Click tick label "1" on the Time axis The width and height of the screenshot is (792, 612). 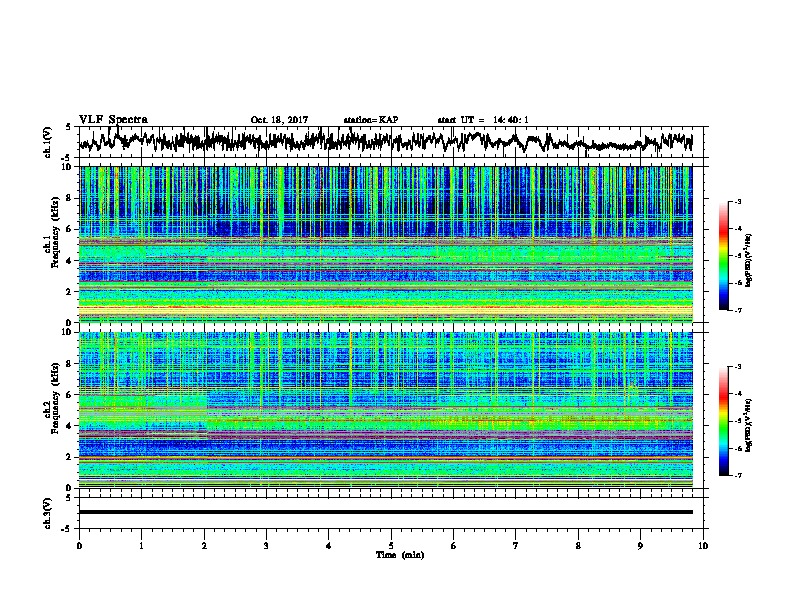pos(141,546)
